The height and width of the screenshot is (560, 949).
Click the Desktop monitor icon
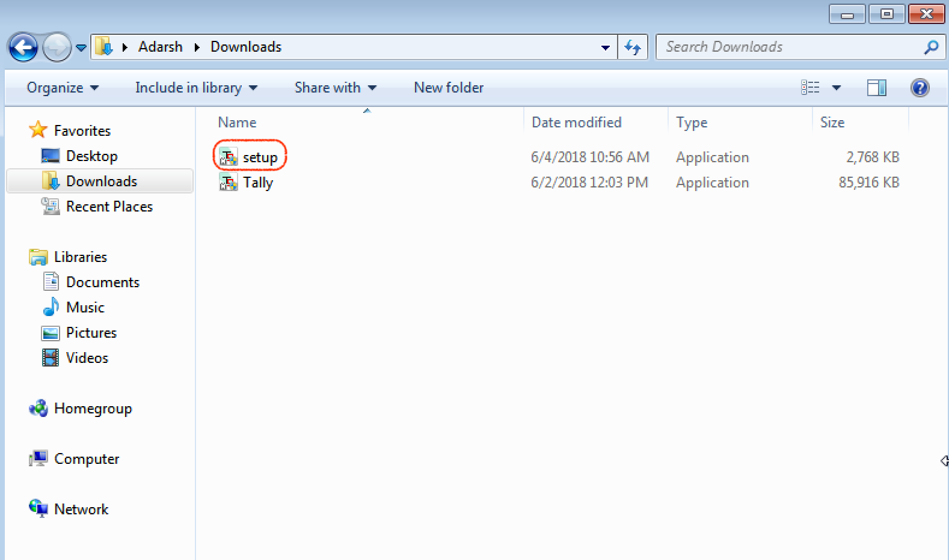(51, 156)
